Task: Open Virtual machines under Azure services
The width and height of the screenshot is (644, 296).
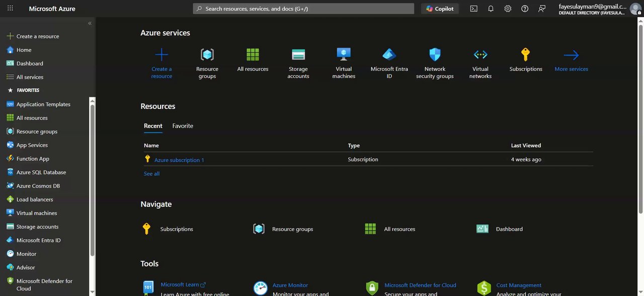Action: point(344,63)
